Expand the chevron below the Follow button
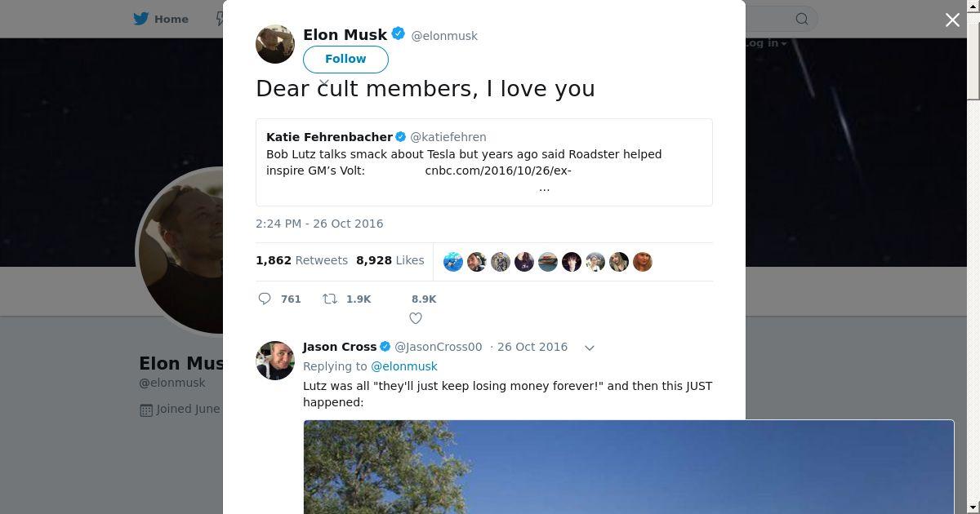The height and width of the screenshot is (514, 980). click(323, 83)
